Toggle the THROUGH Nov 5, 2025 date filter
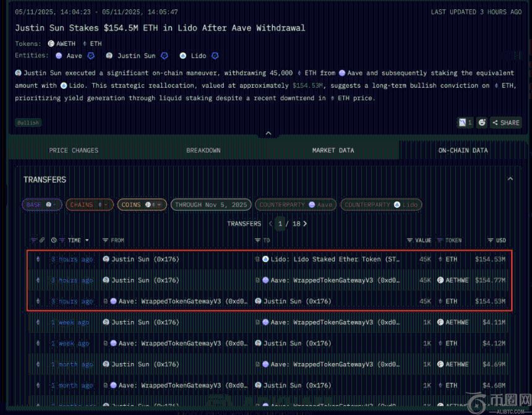The width and height of the screenshot is (532, 415). point(210,205)
